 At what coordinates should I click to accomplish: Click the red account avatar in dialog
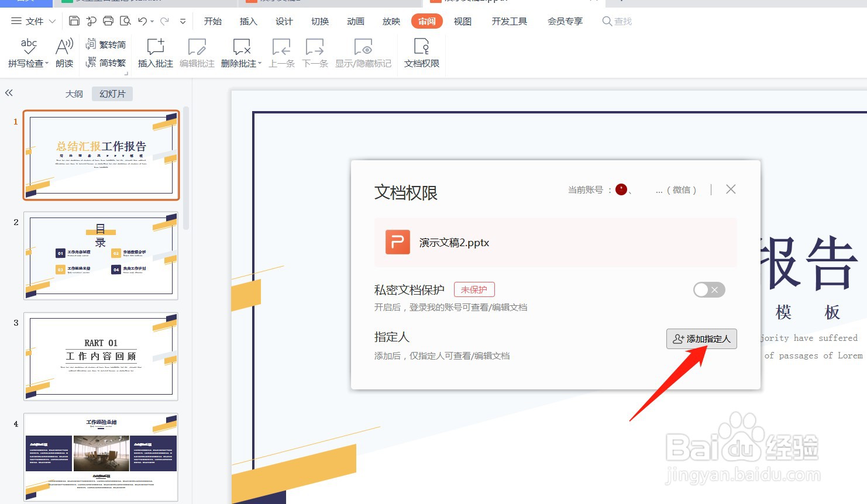621,189
